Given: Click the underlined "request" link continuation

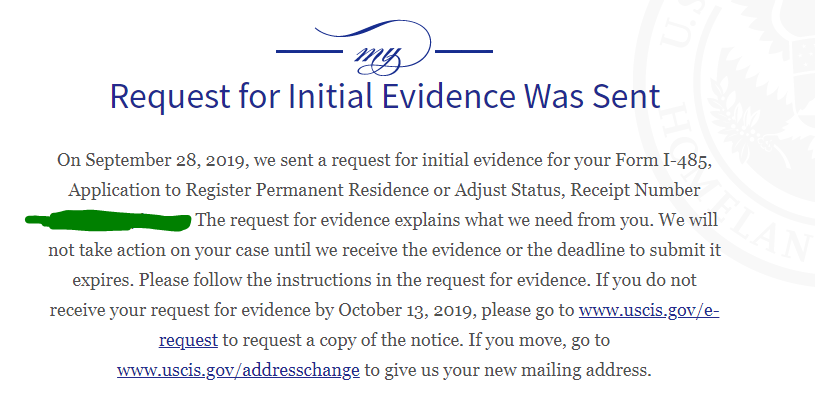Looking at the screenshot, I should 188,340.
